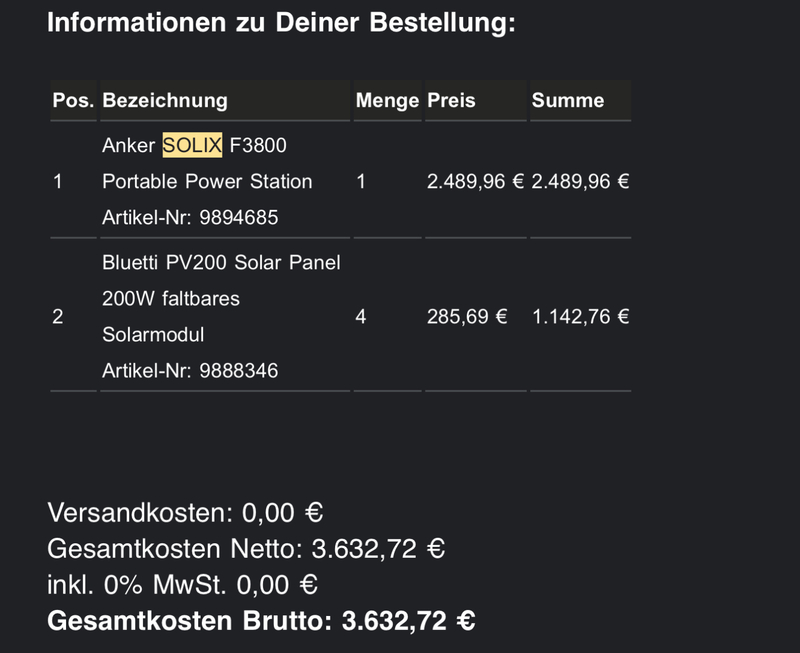Click the Bluetti row sum 1.142,76 €
This screenshot has width=800, height=653.
pos(580,317)
